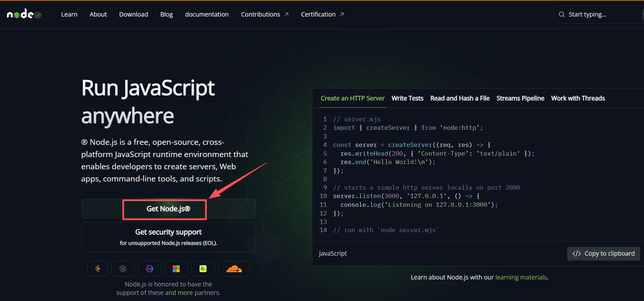Open the Cloudflare partner logo
Screen dimensions: 644x301
234,269
